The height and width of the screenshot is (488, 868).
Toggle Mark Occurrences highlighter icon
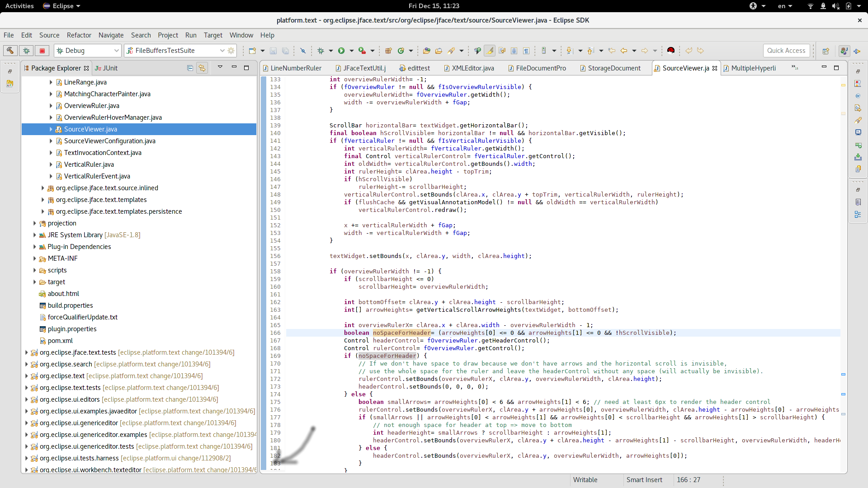click(490, 51)
